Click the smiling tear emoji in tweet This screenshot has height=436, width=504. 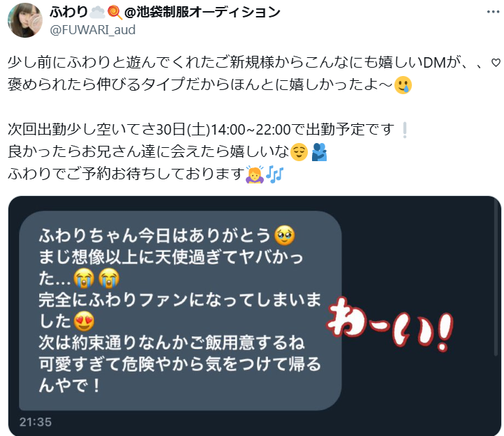(x=403, y=85)
